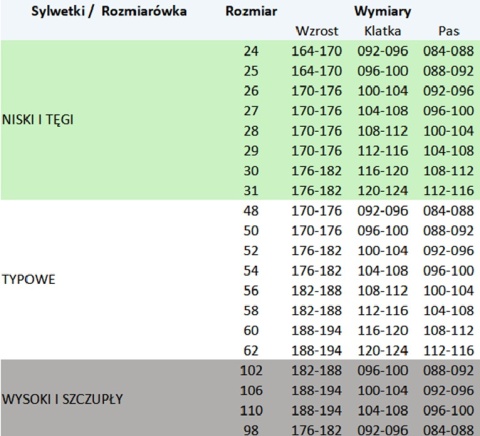Click chest value 108-112 in the size 28 row
This screenshot has width=480, height=436.
click(383, 131)
